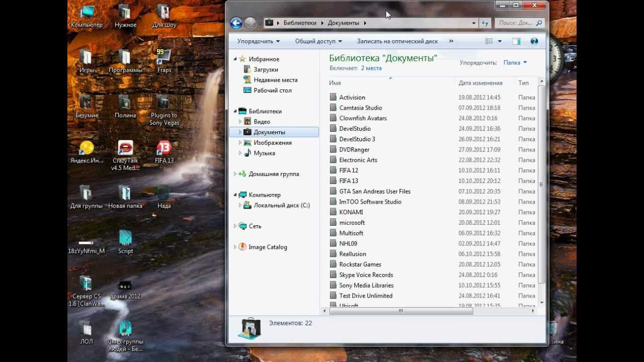Image resolution: width=644 pixels, height=362 pixels.
Task: Select the Test Drive Unlimited folder
Action: tap(366, 296)
